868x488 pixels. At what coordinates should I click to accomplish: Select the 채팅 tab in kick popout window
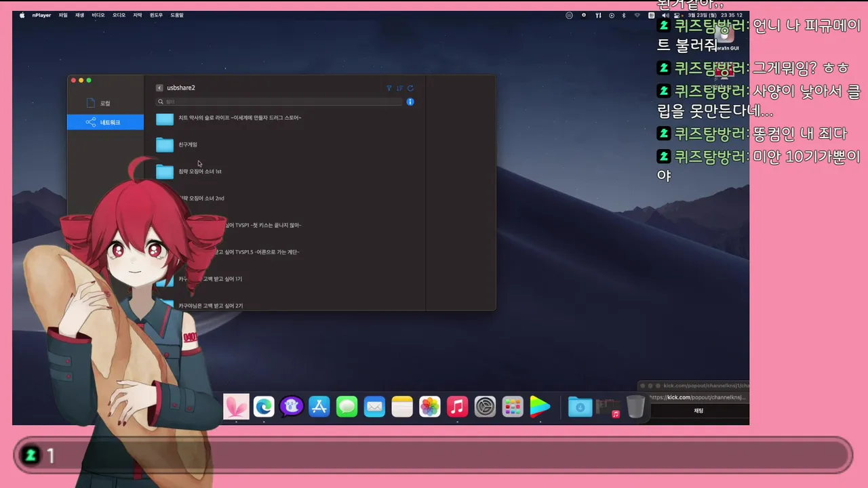[698, 411]
